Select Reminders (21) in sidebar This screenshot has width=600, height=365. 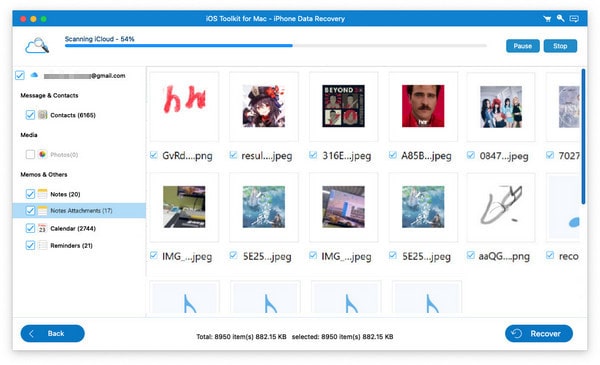[71, 245]
